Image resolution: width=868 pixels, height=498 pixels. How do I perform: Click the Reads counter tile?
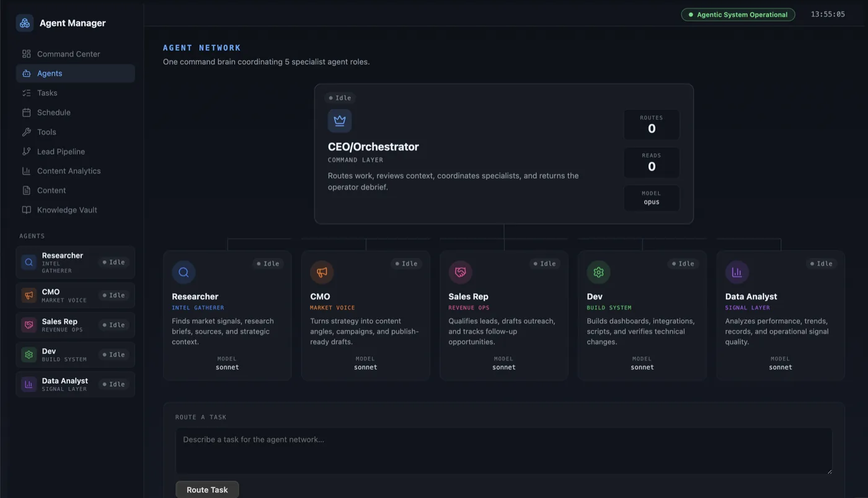click(x=652, y=162)
